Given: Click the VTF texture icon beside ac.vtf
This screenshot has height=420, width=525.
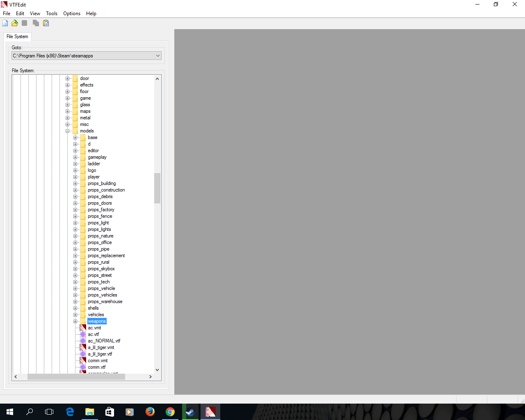Looking at the screenshot, I should click(x=83, y=334).
